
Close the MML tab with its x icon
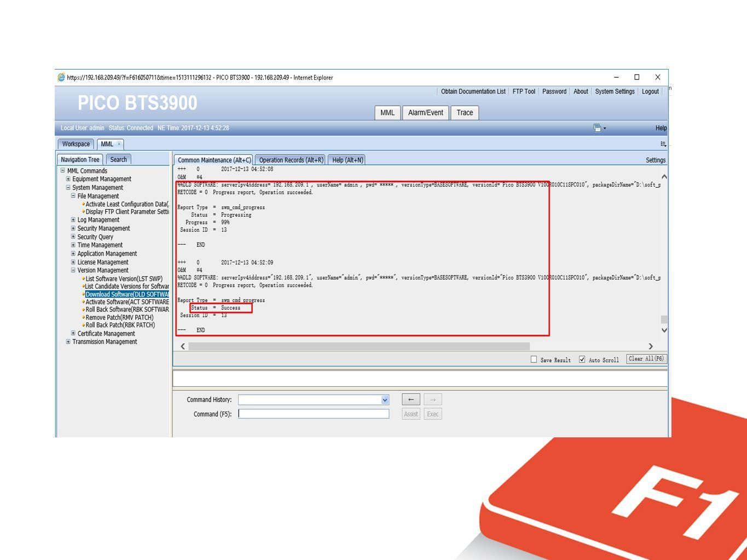pos(119,144)
